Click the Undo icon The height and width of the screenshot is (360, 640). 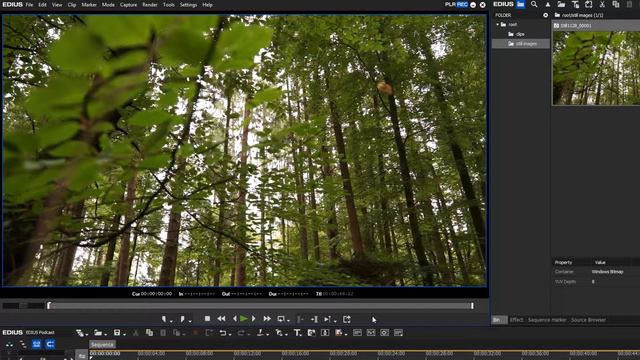(222, 333)
